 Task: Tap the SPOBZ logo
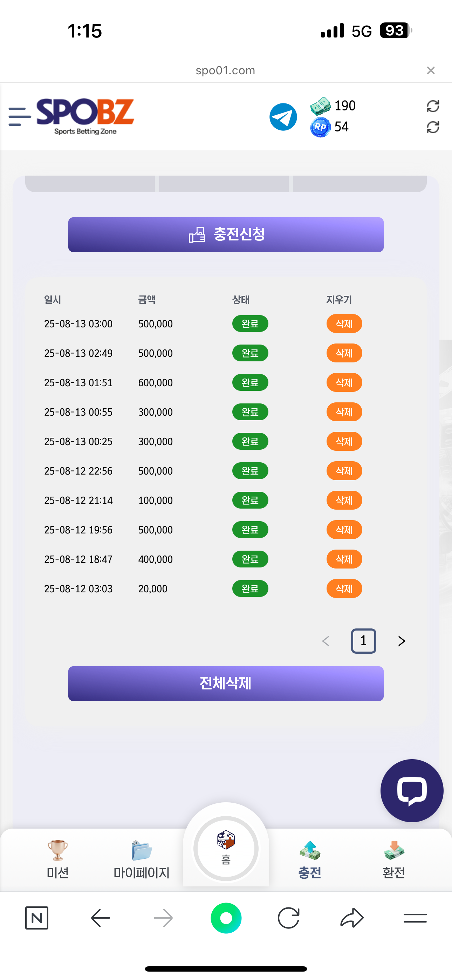coord(85,116)
